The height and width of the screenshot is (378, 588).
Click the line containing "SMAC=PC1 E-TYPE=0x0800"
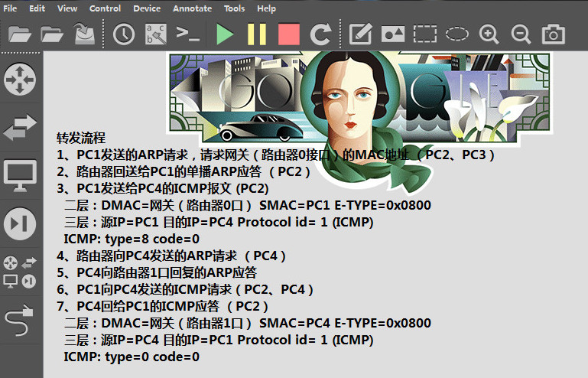[x=248, y=205]
